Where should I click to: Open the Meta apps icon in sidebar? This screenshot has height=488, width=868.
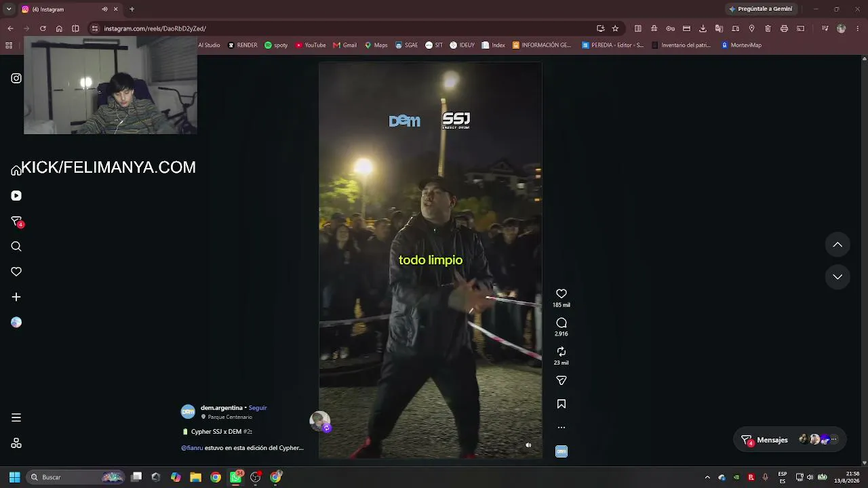point(16,443)
